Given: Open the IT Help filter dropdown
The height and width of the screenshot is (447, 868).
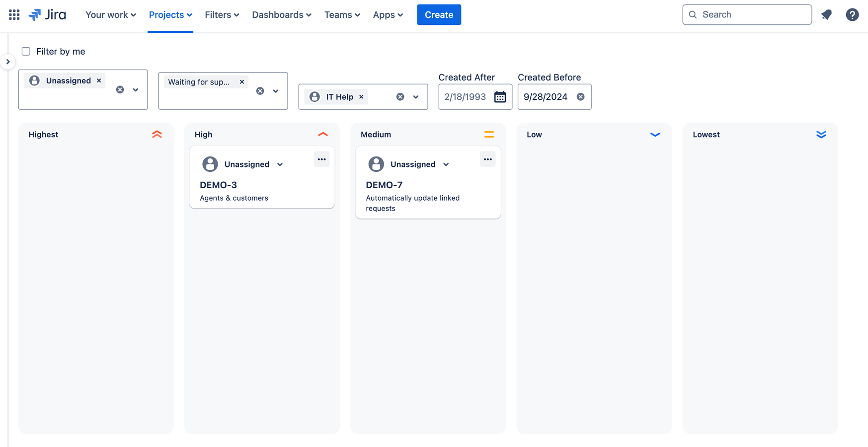Looking at the screenshot, I should coord(416,97).
